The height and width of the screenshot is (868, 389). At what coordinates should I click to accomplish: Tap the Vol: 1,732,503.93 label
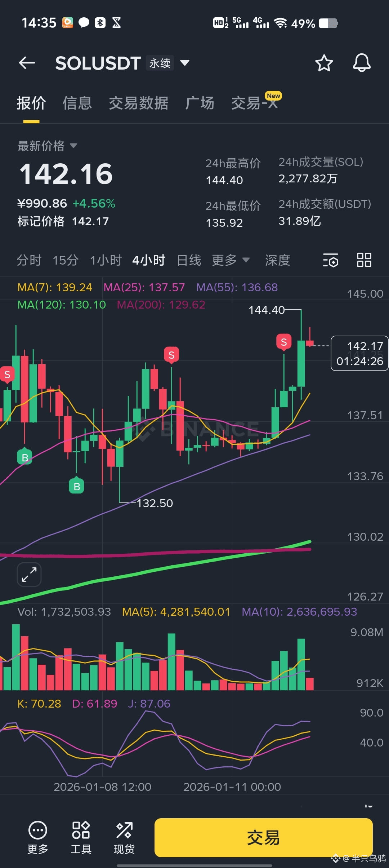(x=64, y=612)
